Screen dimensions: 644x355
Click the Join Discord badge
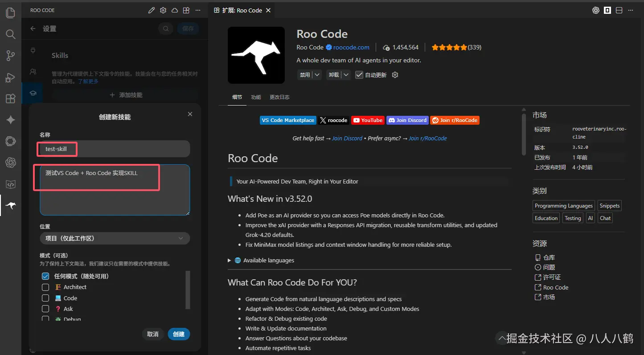(x=407, y=120)
